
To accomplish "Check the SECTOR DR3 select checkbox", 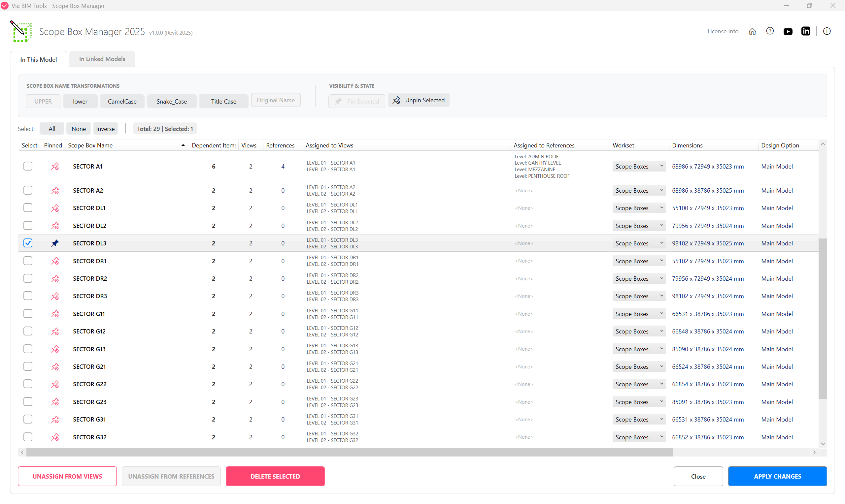I will pyautogui.click(x=28, y=296).
